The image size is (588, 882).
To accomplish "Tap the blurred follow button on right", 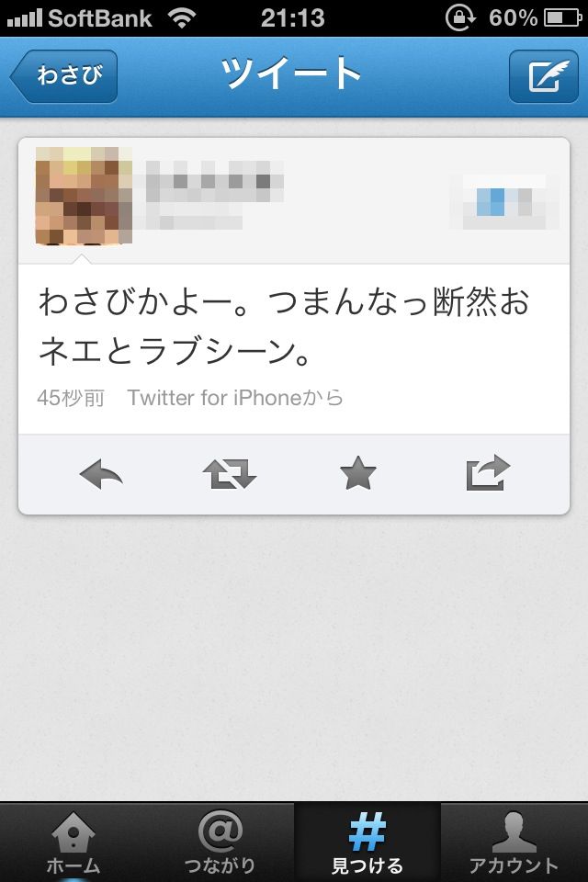I will (x=504, y=201).
